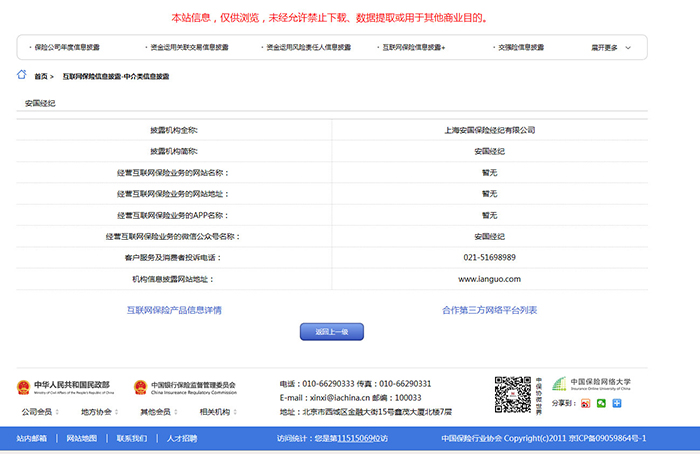Click 中国银行保险监督管理委员会 logo

coord(185,387)
